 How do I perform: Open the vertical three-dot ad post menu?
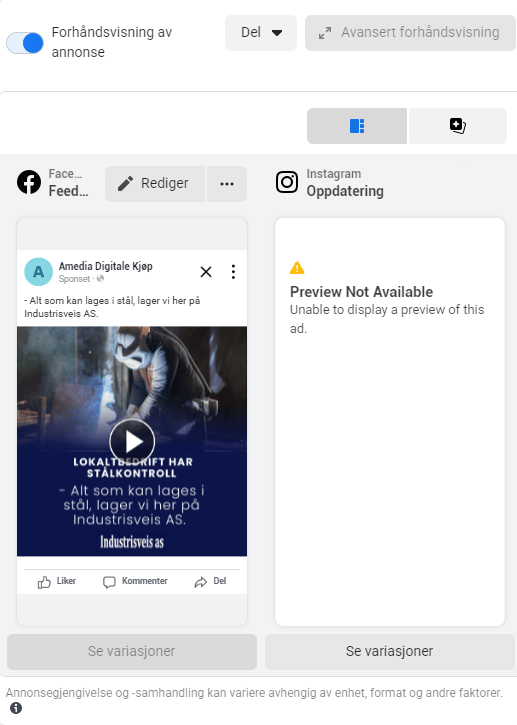coord(234,272)
